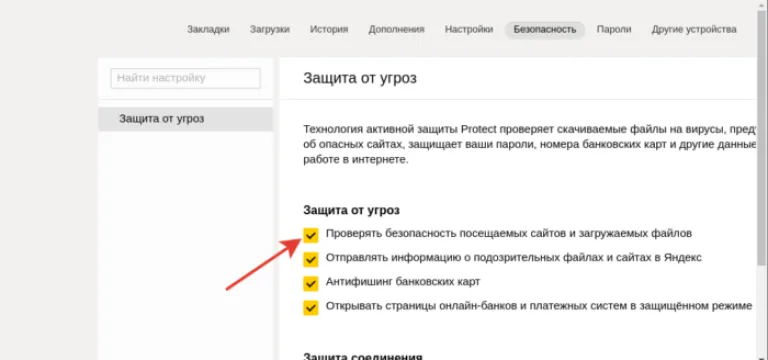Toggle Отправлять информацию о подозрительных файлах checkbox
The height and width of the screenshot is (360, 768).
coord(311,259)
